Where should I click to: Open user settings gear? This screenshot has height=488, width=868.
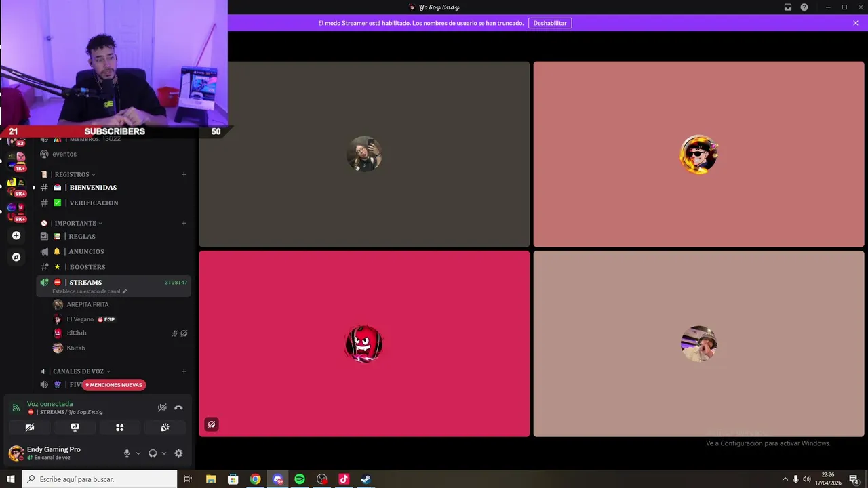click(178, 453)
